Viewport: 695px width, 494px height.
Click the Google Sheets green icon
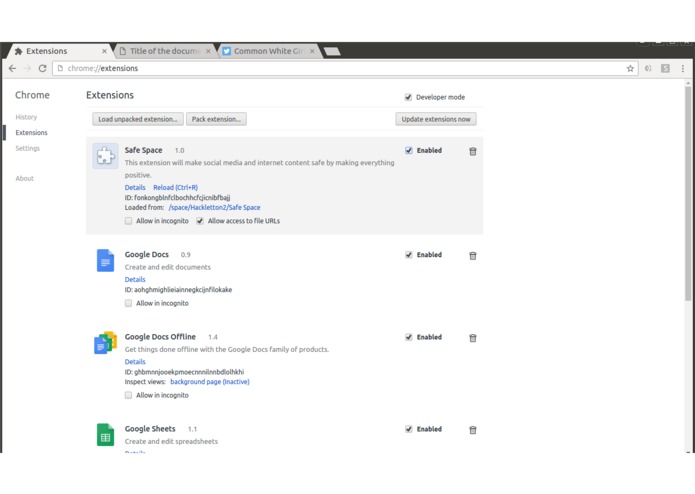coord(105,435)
